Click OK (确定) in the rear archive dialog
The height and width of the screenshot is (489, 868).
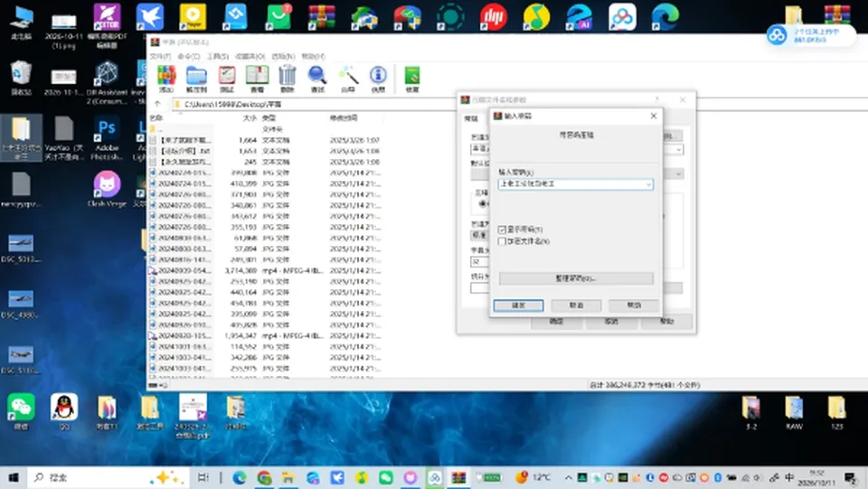pos(556,322)
